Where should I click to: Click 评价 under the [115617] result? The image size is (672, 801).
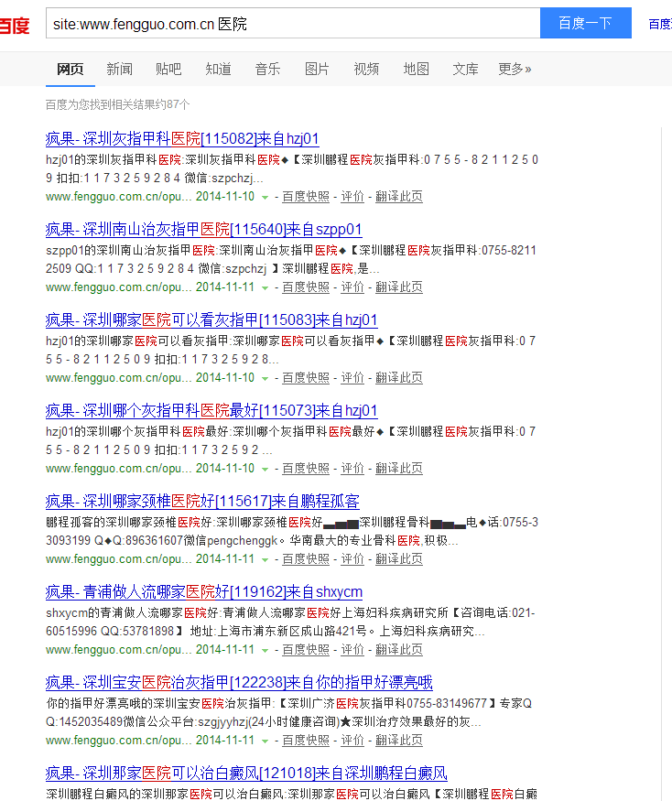[352, 558]
